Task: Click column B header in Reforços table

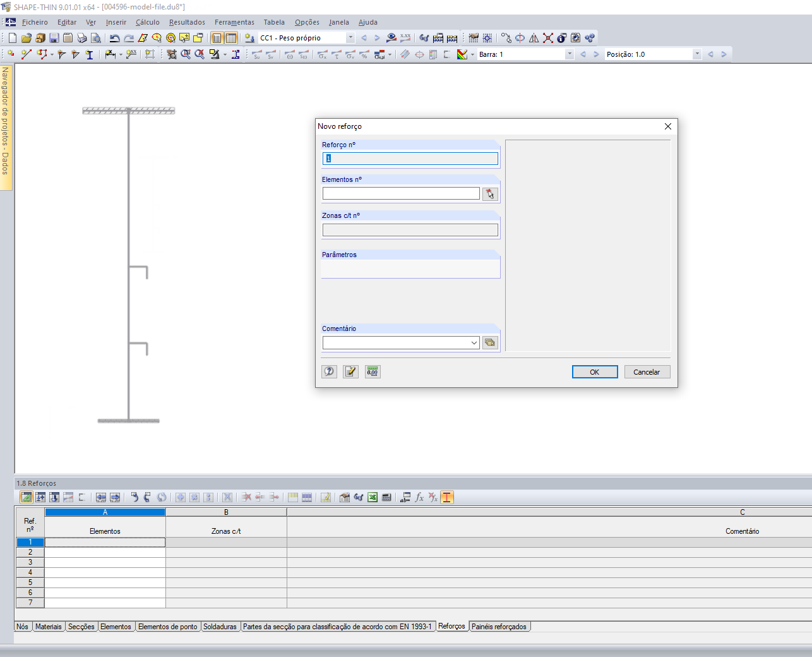Action: (x=226, y=512)
